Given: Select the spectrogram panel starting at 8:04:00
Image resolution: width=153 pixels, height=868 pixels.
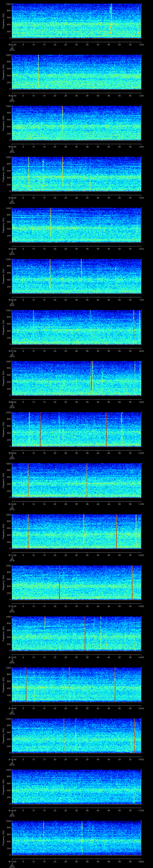Looking at the screenshot, I should click(x=77, y=174).
